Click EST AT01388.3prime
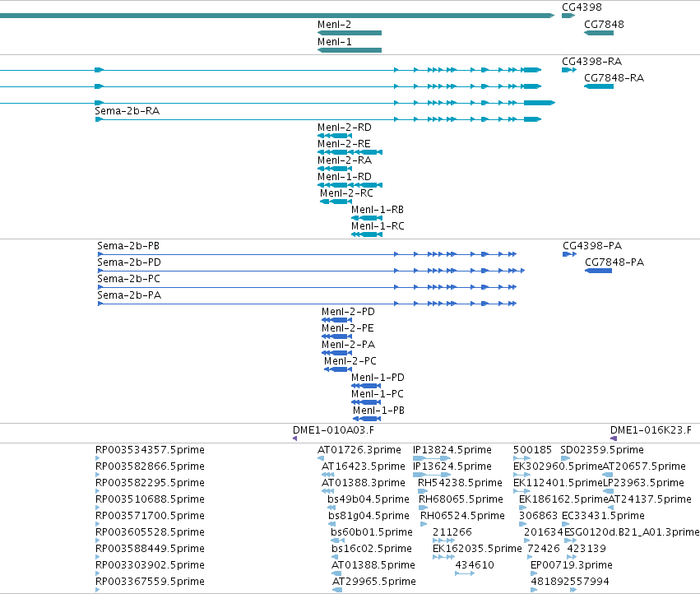700x594 pixels. pos(328,491)
